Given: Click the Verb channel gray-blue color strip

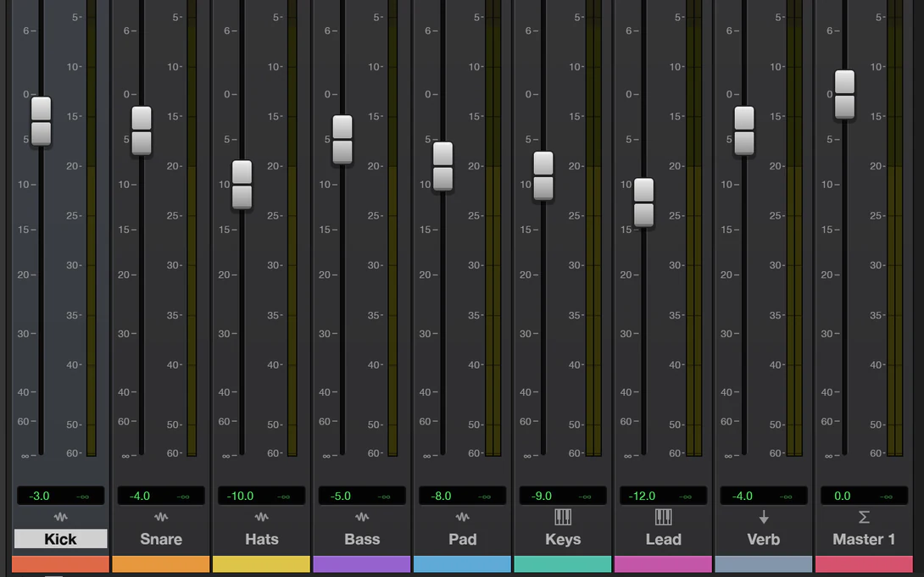Looking at the screenshot, I should tap(764, 564).
